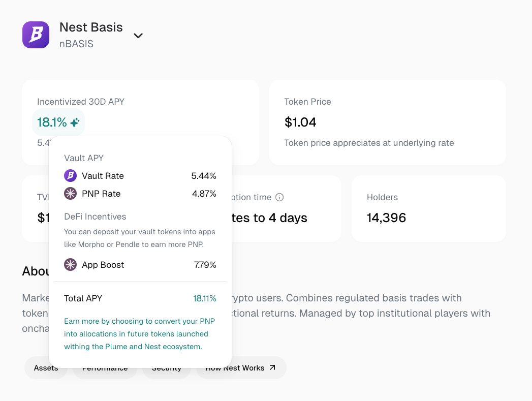Click the Total APY label
This screenshot has width=532, height=401.
(x=83, y=298)
